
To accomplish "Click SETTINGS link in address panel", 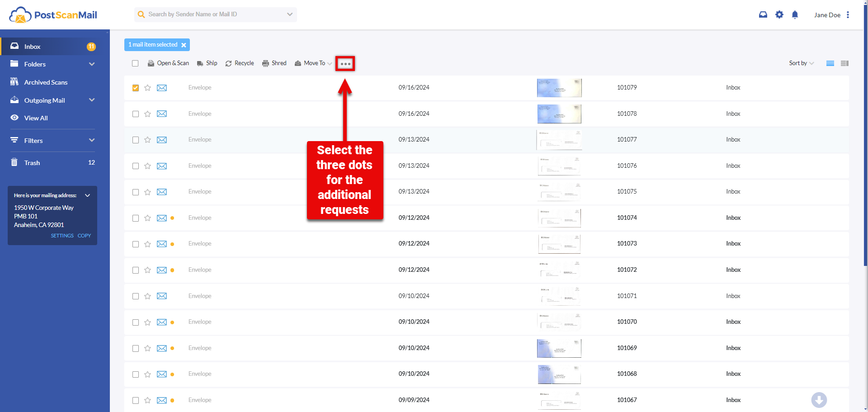I will pyautogui.click(x=62, y=236).
